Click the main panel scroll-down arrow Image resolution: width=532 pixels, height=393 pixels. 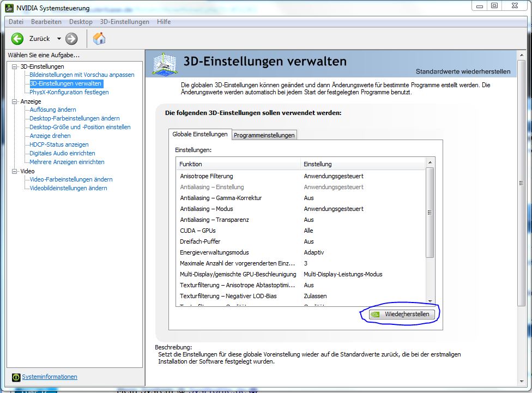(522, 382)
